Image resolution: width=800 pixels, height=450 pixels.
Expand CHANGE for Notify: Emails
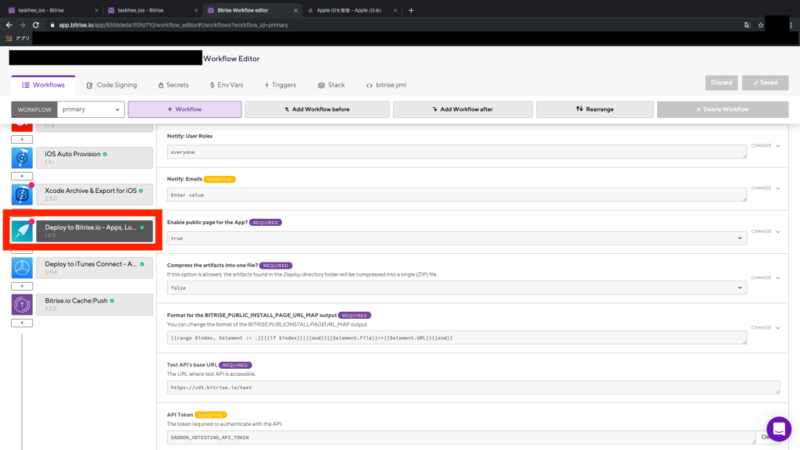pos(765,188)
